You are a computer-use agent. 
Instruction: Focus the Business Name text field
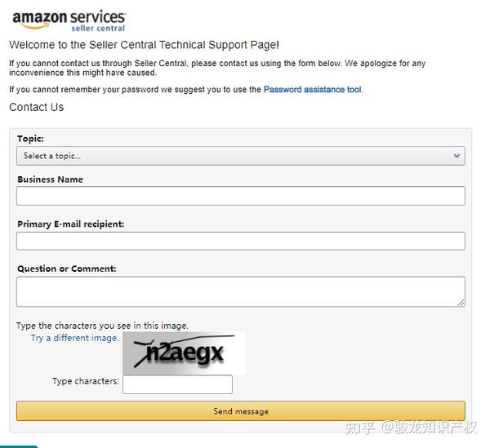click(x=241, y=196)
